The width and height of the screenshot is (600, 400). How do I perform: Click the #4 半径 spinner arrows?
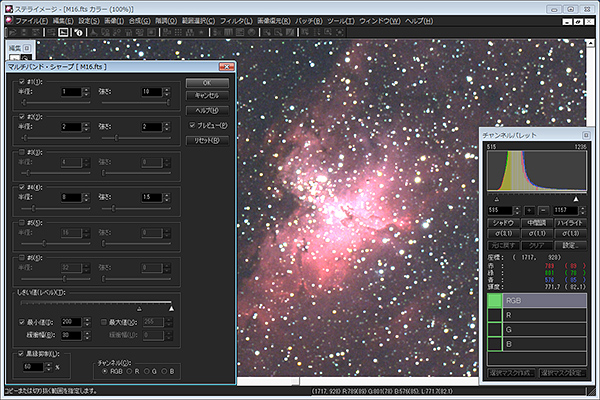click(x=86, y=198)
